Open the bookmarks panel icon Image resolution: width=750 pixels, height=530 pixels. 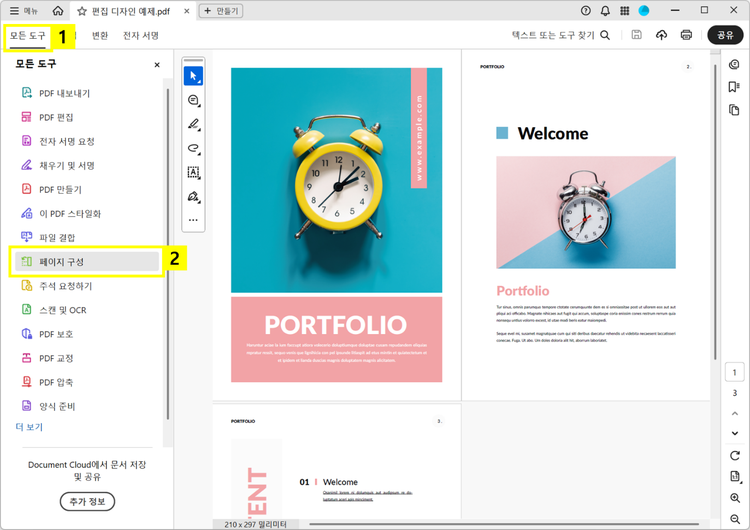point(734,87)
